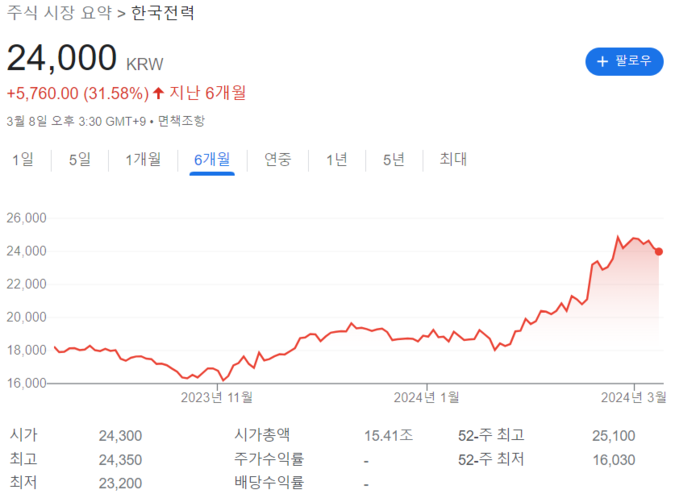Click the up arrow beside the price change
The height and width of the screenshot is (498, 700).
[158, 93]
